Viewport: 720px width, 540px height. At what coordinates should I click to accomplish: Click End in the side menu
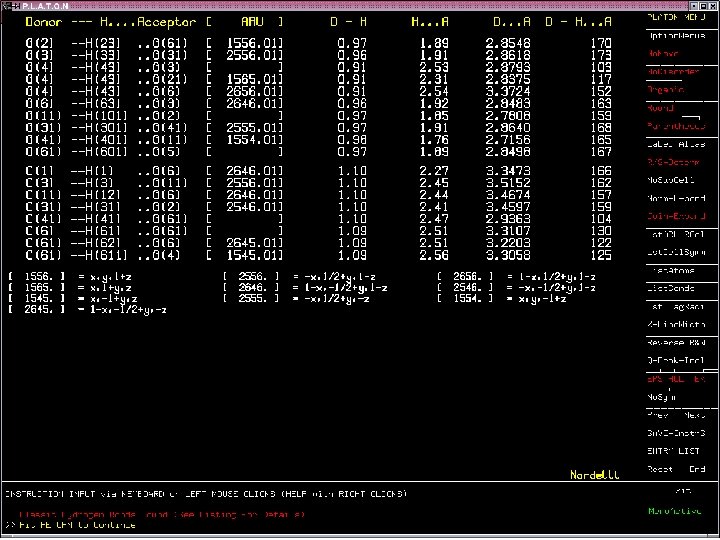[697, 469]
